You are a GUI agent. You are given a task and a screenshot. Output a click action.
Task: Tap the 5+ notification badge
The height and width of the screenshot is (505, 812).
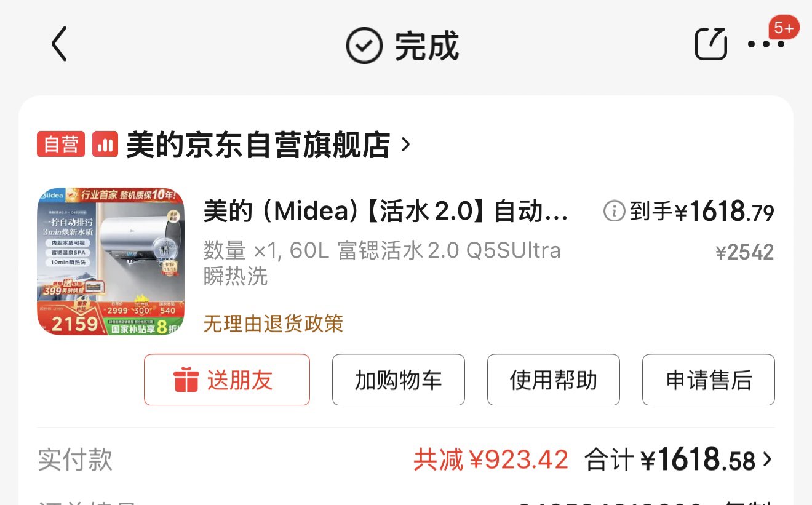[784, 28]
